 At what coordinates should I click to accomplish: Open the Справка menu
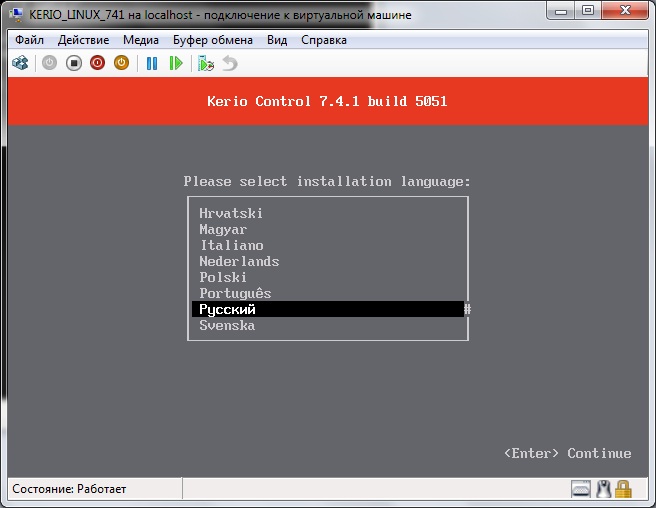(323, 40)
